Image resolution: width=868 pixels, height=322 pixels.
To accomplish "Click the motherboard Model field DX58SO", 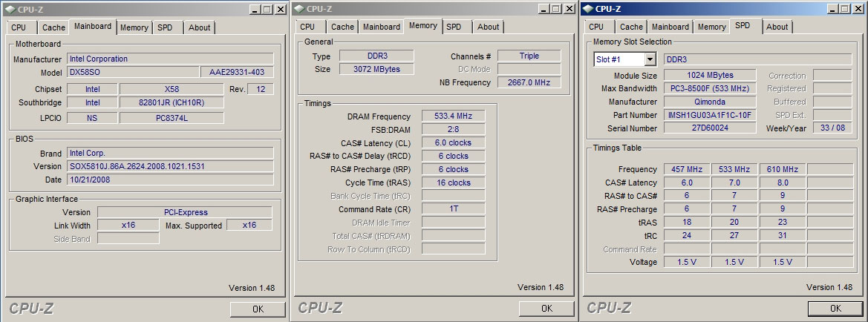I will click(x=133, y=72).
